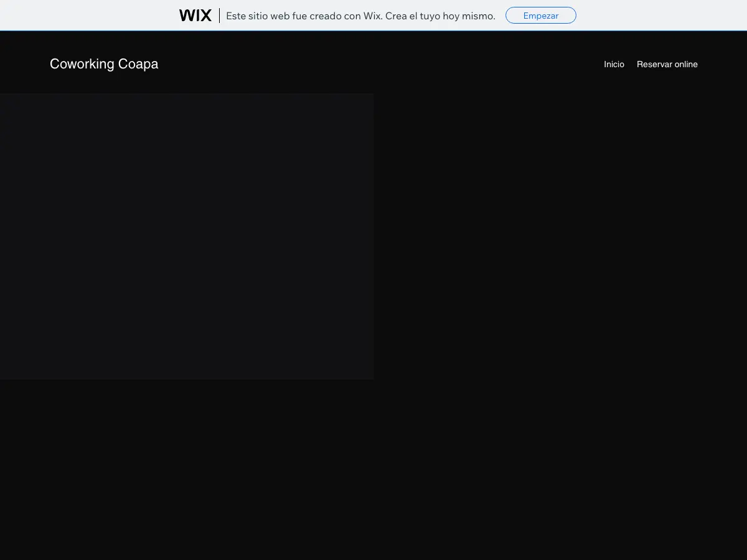The width and height of the screenshot is (747, 560).
Task: Click the Wix logo in the banner
Action: click(x=195, y=16)
